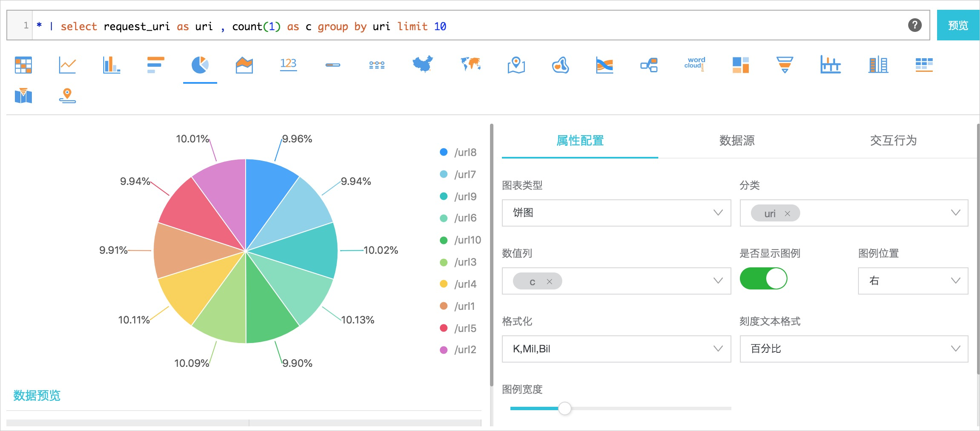The image size is (980, 431).
Task: Open the 图表类型 dropdown showing 饼图
Action: coord(616,213)
